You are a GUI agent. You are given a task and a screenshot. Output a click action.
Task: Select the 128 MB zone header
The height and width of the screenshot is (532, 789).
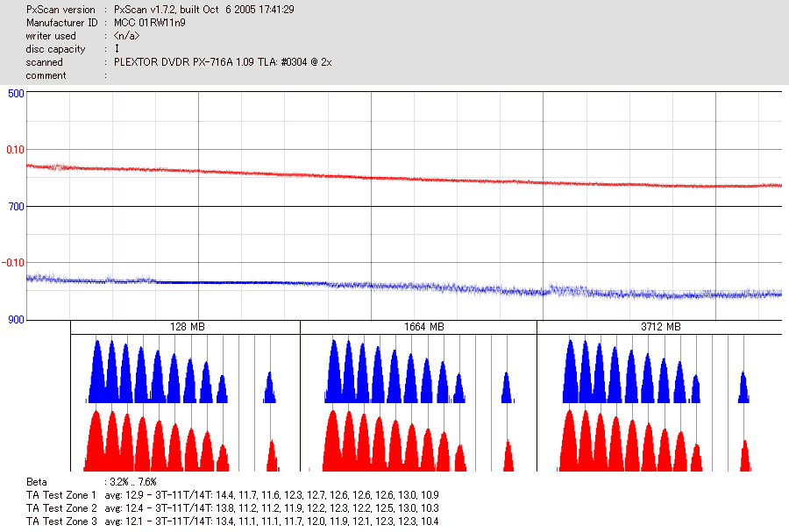[x=186, y=327]
